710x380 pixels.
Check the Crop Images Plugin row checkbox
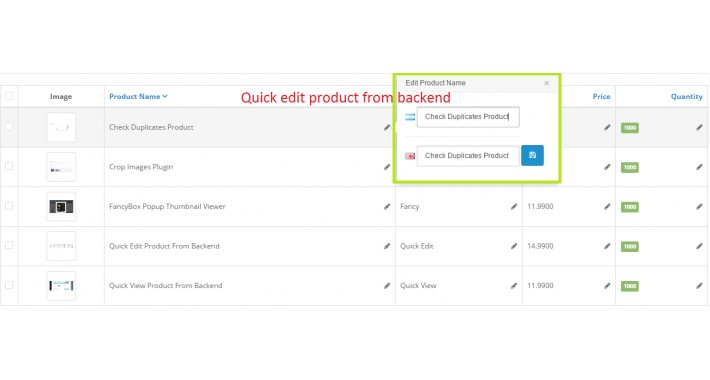[x=9, y=166]
